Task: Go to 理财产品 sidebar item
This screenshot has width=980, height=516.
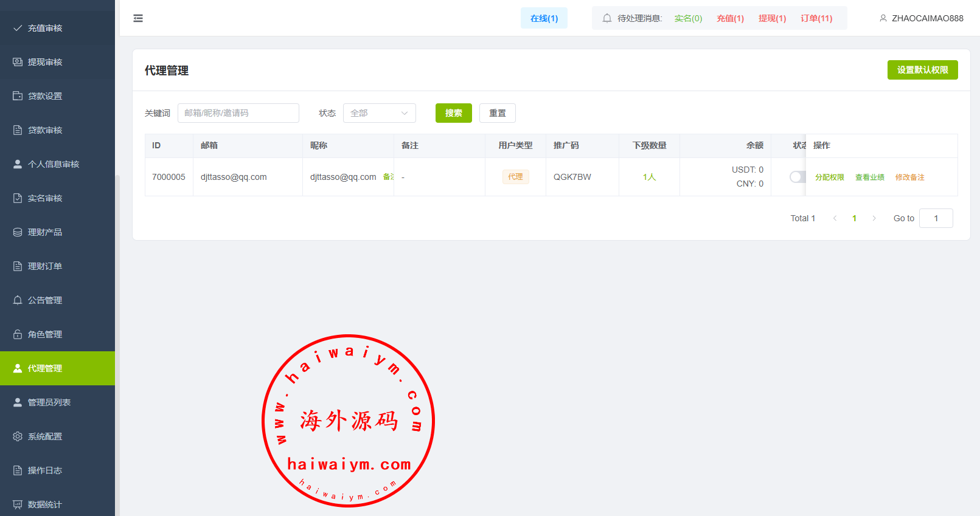Action: pyautogui.click(x=45, y=232)
